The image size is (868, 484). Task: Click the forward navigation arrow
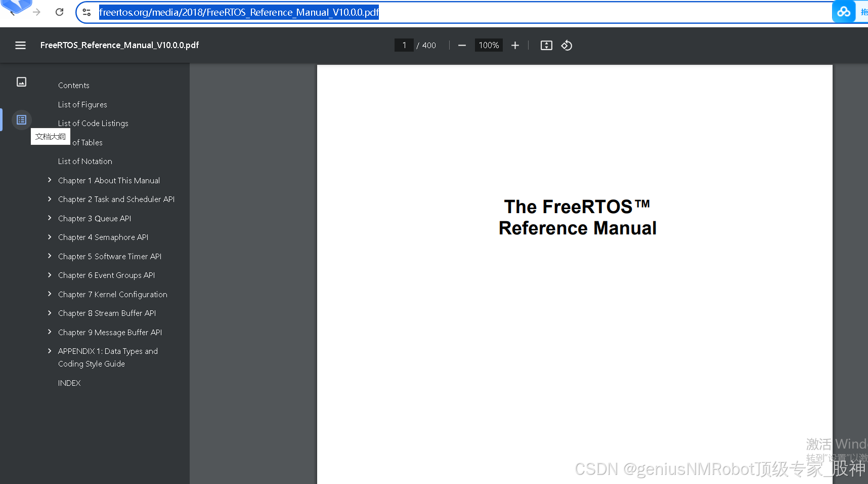pyautogui.click(x=35, y=12)
